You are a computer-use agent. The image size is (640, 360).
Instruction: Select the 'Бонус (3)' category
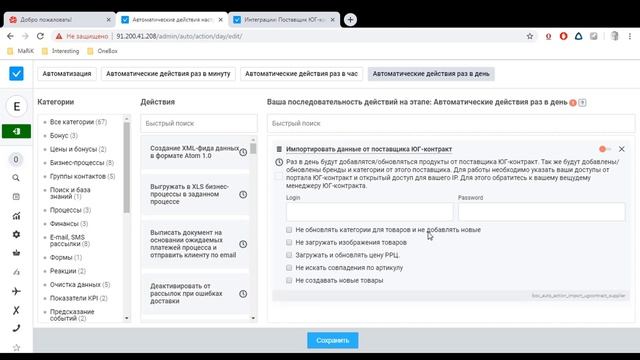(64, 136)
